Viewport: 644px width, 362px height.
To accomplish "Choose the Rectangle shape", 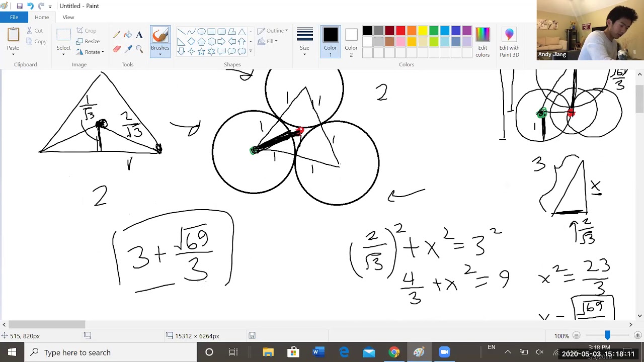I will 211,31.
